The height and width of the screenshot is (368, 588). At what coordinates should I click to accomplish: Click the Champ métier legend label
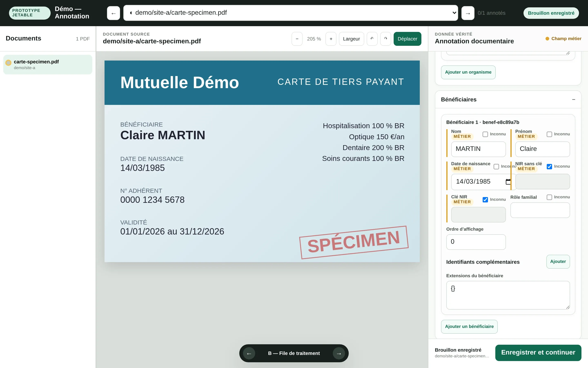(x=566, y=39)
